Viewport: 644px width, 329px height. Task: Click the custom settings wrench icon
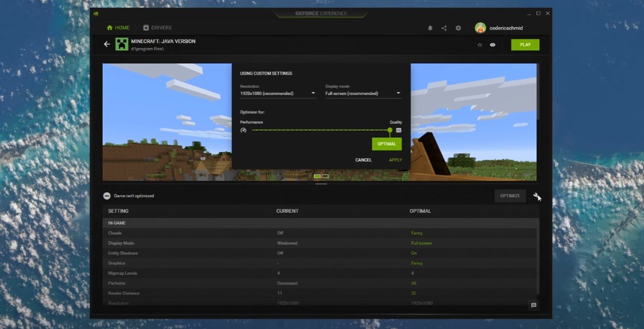(x=536, y=196)
